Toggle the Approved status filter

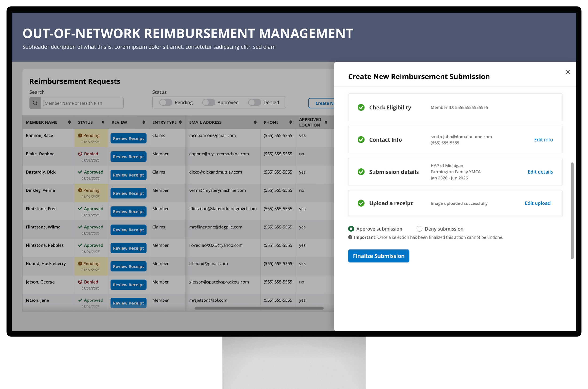pyautogui.click(x=209, y=102)
